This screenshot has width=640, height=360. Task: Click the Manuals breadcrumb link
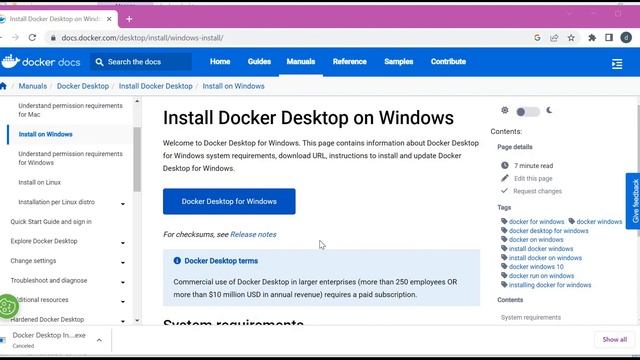pyautogui.click(x=33, y=86)
